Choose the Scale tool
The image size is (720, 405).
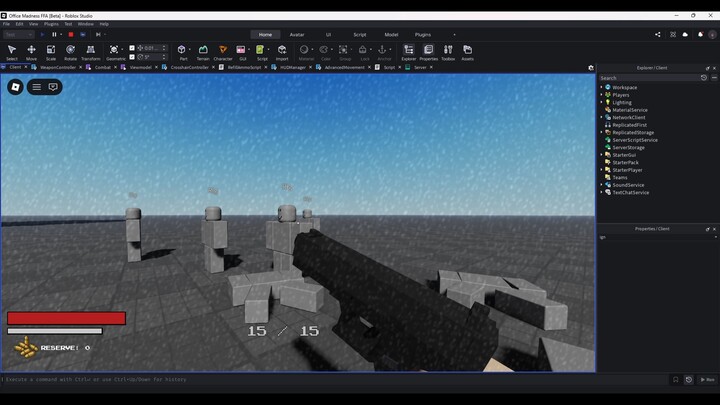[51, 52]
